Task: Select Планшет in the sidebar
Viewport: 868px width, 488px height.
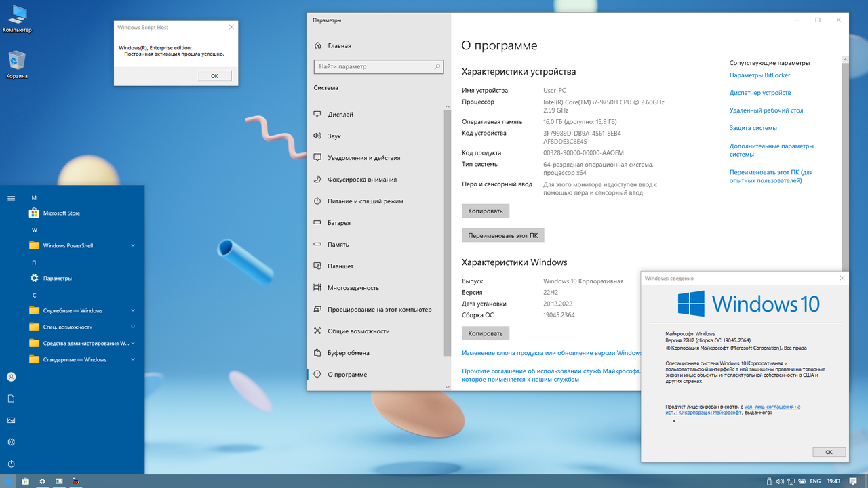Action: click(375, 266)
